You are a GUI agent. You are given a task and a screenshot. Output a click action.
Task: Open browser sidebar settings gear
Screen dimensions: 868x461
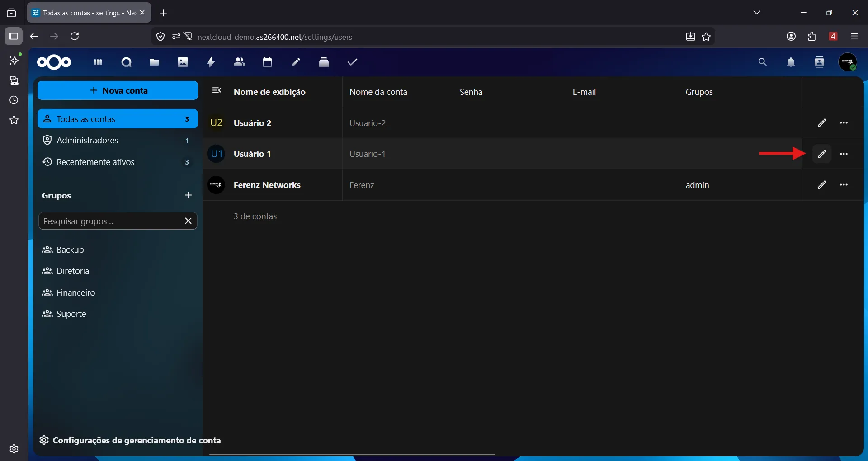point(14,449)
